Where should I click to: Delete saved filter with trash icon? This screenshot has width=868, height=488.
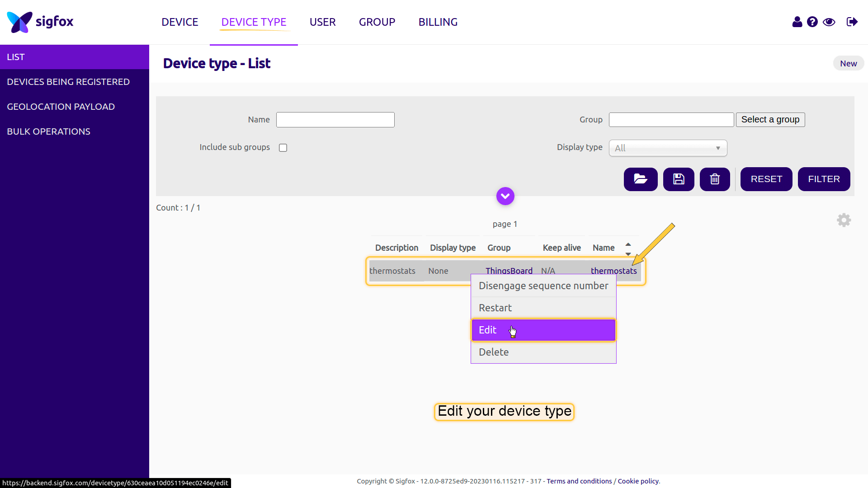[714, 179]
